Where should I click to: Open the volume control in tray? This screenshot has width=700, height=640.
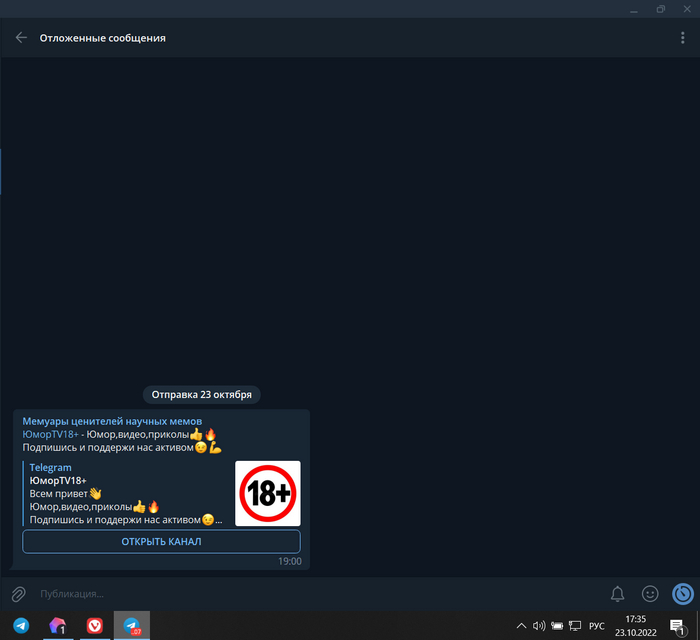click(x=539, y=626)
